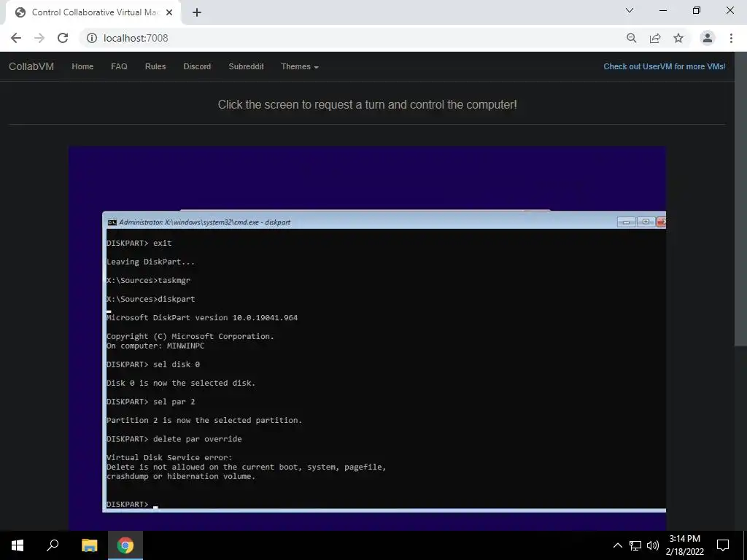Reload the localhost page
This screenshot has height=560, width=747.
63,38
